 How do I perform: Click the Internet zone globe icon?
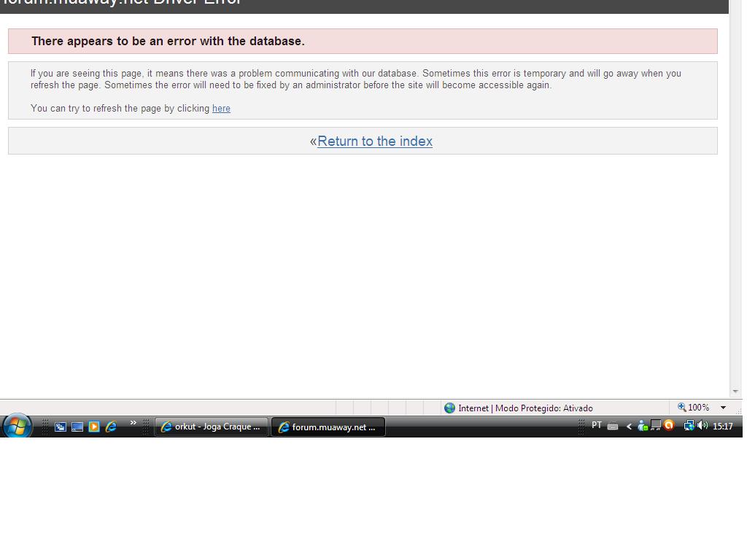tap(449, 408)
